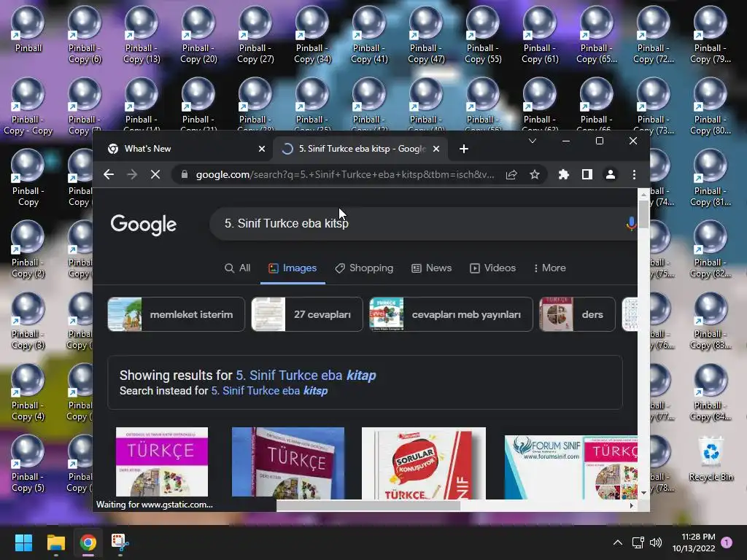Open network settings tray icon
The width and height of the screenshot is (747, 560).
[638, 542]
